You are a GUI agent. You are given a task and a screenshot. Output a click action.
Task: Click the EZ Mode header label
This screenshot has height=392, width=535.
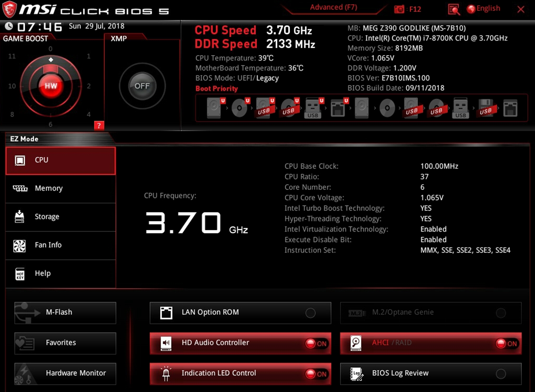pyautogui.click(x=24, y=139)
